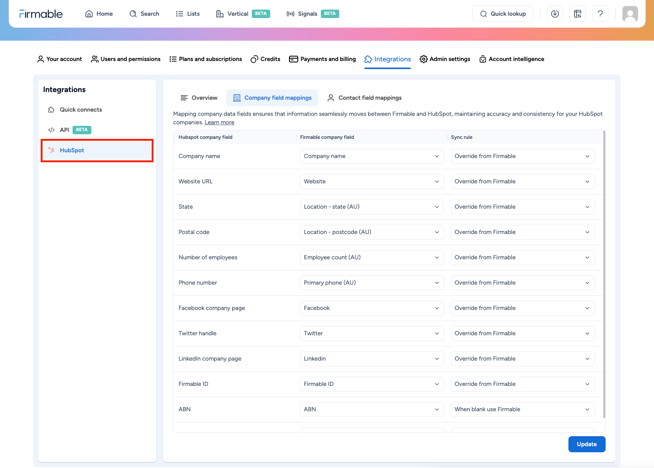Open sync rule dropdown for Postal code
This screenshot has height=468, width=654.
pos(522,232)
